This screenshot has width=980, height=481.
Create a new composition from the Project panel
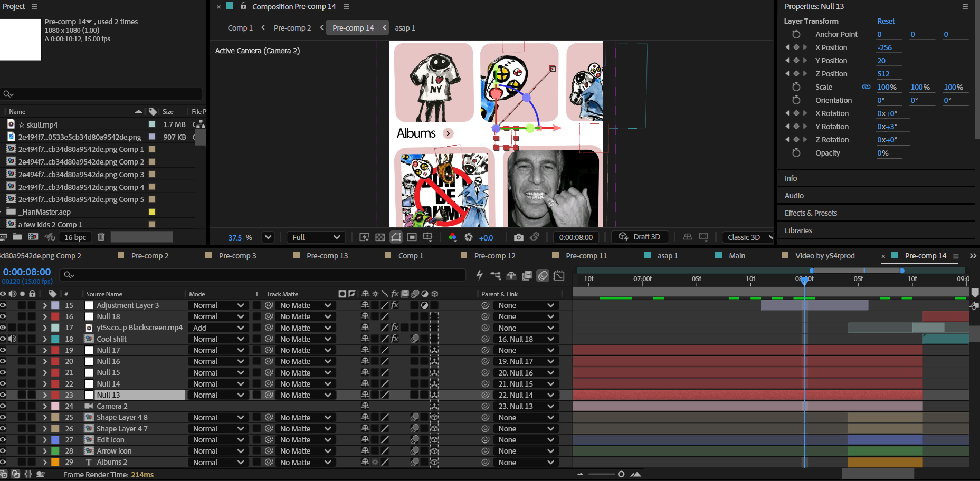33,237
